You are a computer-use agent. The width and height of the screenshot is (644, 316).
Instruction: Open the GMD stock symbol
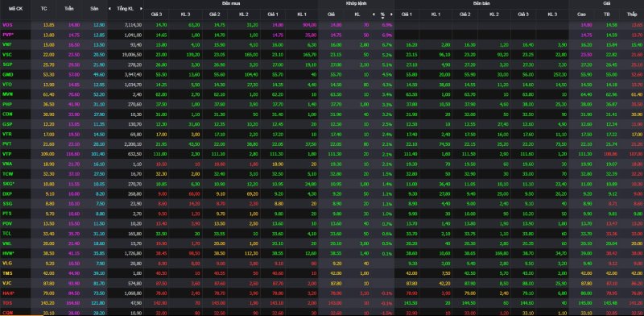pos(7,74)
